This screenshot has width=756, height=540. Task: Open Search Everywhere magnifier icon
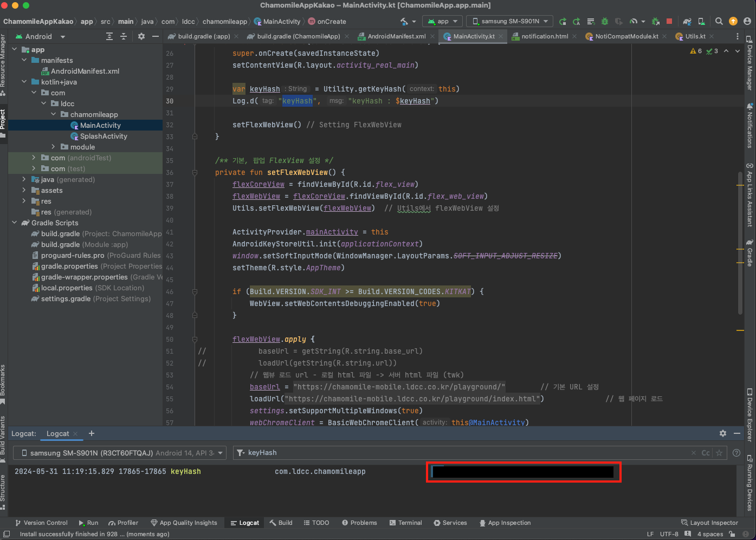pyautogui.click(x=719, y=22)
